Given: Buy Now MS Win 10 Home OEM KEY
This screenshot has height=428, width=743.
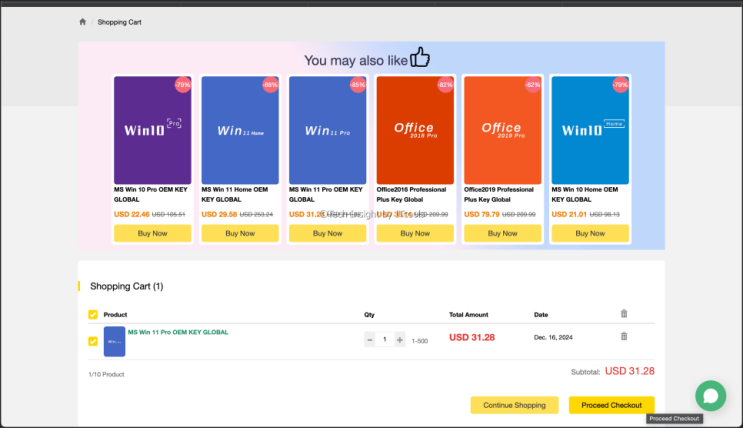Looking at the screenshot, I should 590,233.
